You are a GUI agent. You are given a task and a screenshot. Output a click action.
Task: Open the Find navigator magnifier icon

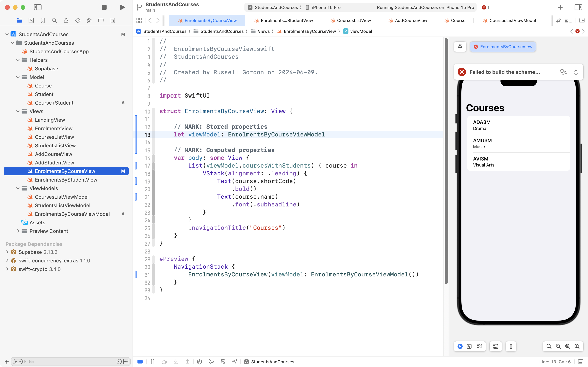[54, 20]
